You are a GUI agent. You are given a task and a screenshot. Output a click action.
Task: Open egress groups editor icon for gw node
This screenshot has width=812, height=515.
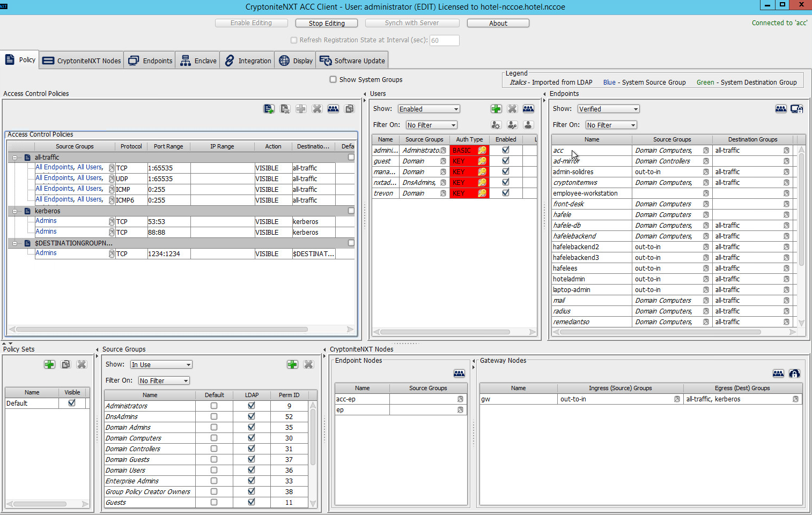[x=795, y=399]
